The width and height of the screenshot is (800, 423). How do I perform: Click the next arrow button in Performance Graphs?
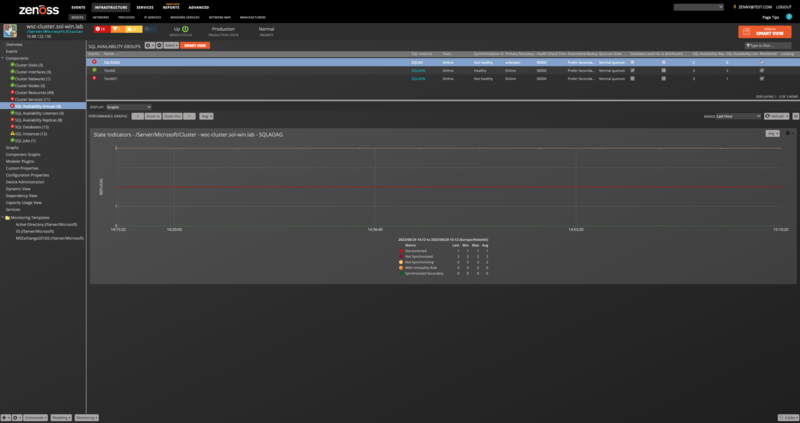tap(189, 116)
